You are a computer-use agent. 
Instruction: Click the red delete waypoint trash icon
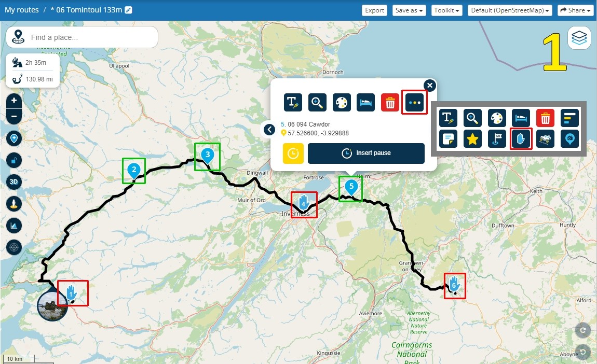[390, 102]
